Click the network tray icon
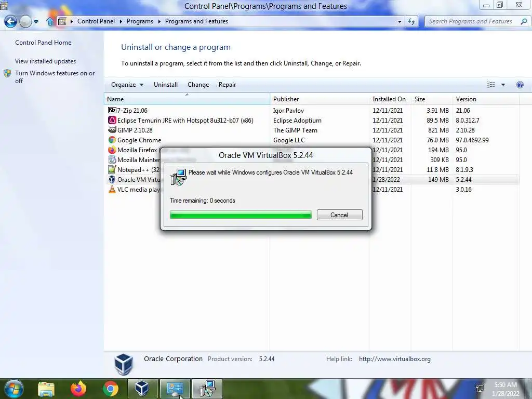Image resolution: width=532 pixels, height=399 pixels. pyautogui.click(x=480, y=389)
